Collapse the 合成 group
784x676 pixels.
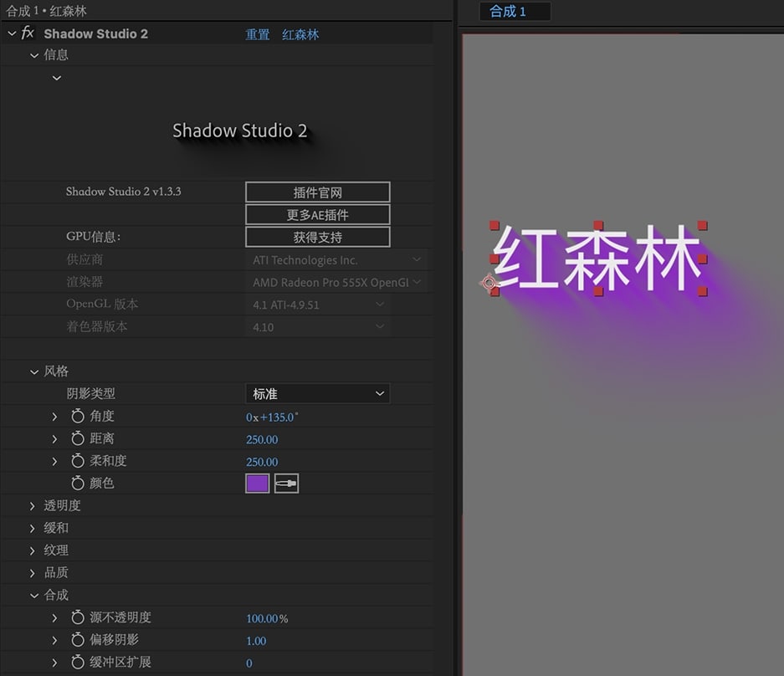[34, 595]
